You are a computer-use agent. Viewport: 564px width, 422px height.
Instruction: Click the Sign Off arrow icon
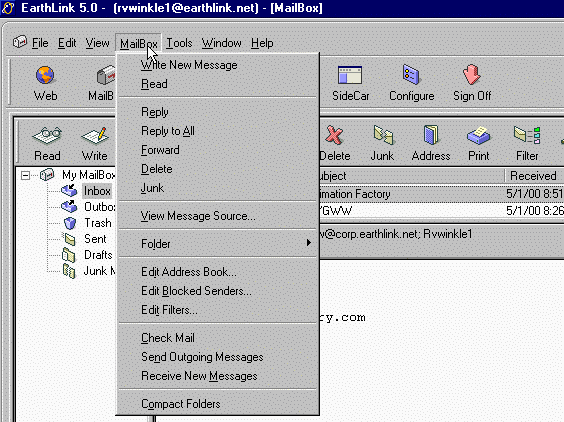pos(472,75)
